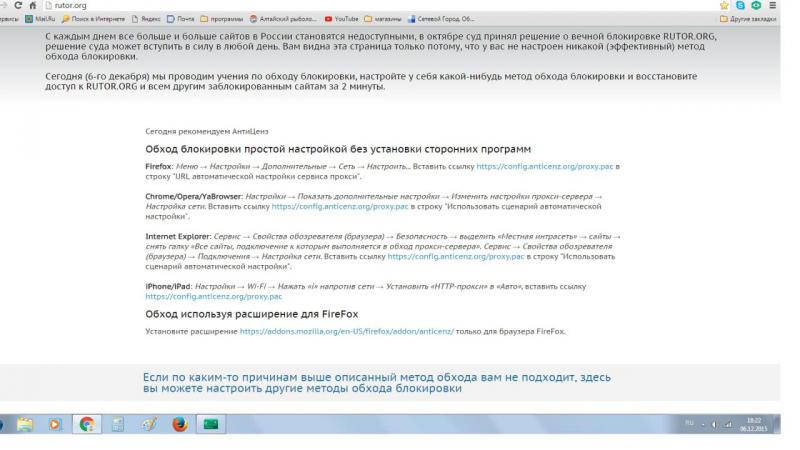Click the rutor.org address bar
The image size is (800, 450).
[378, 5]
